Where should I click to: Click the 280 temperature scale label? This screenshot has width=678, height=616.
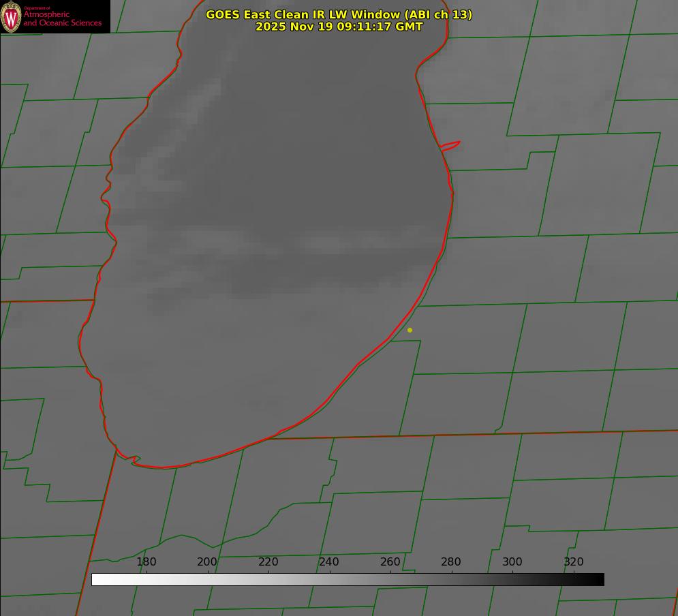[451, 561]
